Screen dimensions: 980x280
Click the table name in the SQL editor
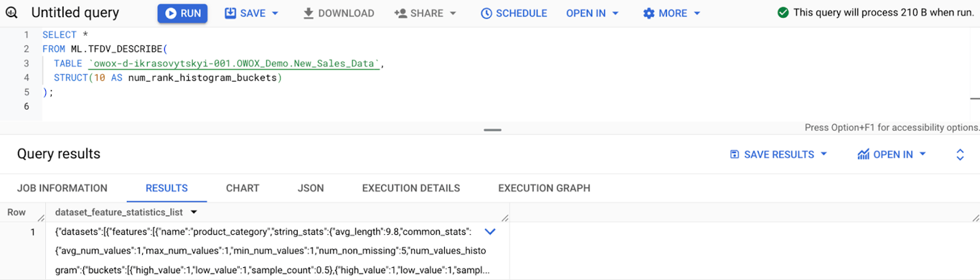235,63
